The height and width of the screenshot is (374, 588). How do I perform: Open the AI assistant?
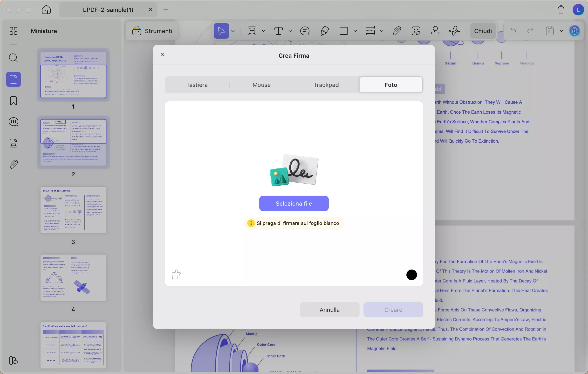(x=575, y=31)
